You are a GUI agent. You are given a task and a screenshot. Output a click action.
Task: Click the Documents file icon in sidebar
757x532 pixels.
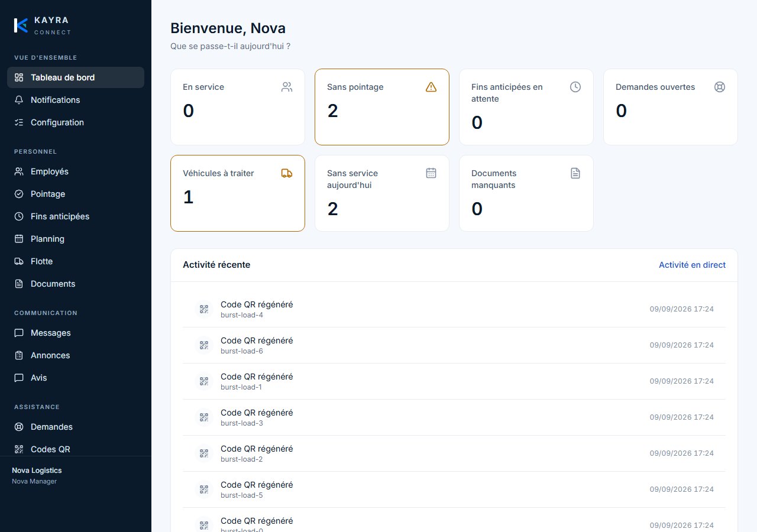coord(19,284)
